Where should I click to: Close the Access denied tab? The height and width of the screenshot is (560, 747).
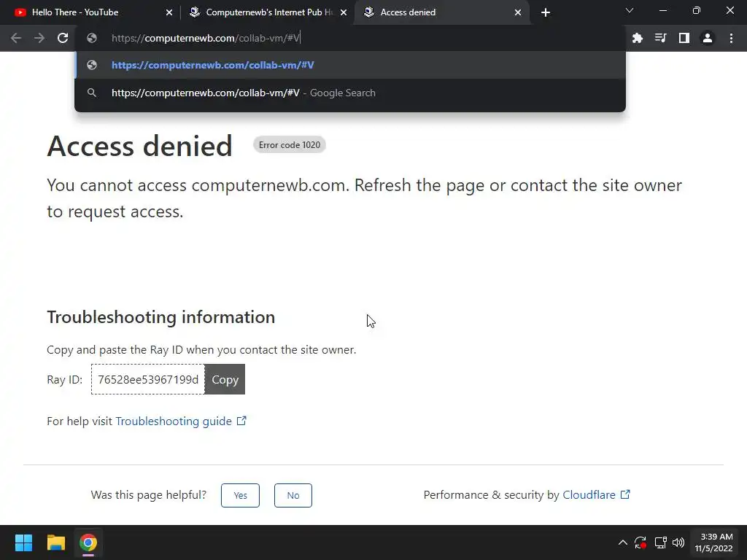[x=518, y=12]
